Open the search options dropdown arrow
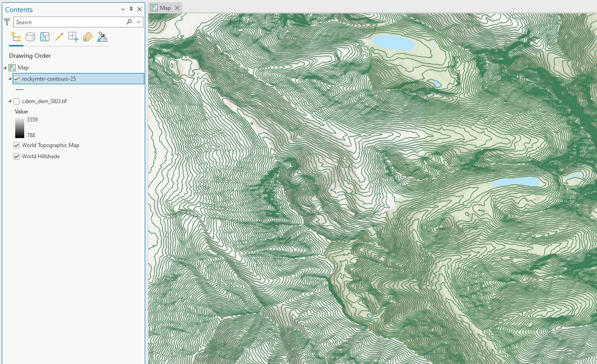 (138, 22)
